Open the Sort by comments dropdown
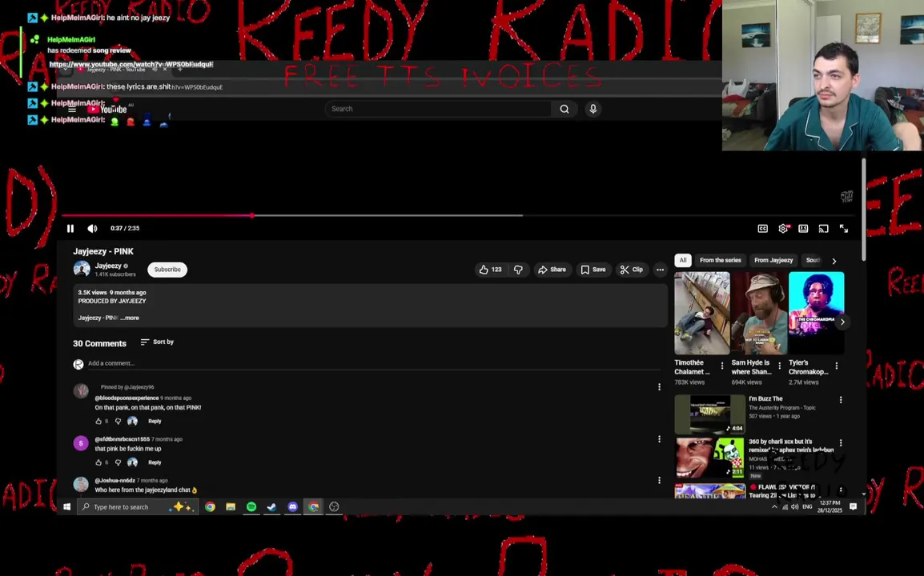The height and width of the screenshot is (576, 924). (158, 342)
